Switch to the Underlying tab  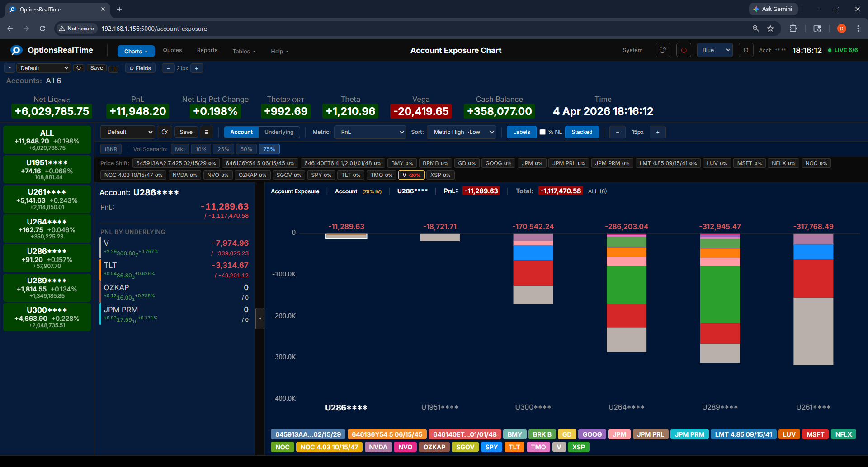click(279, 132)
